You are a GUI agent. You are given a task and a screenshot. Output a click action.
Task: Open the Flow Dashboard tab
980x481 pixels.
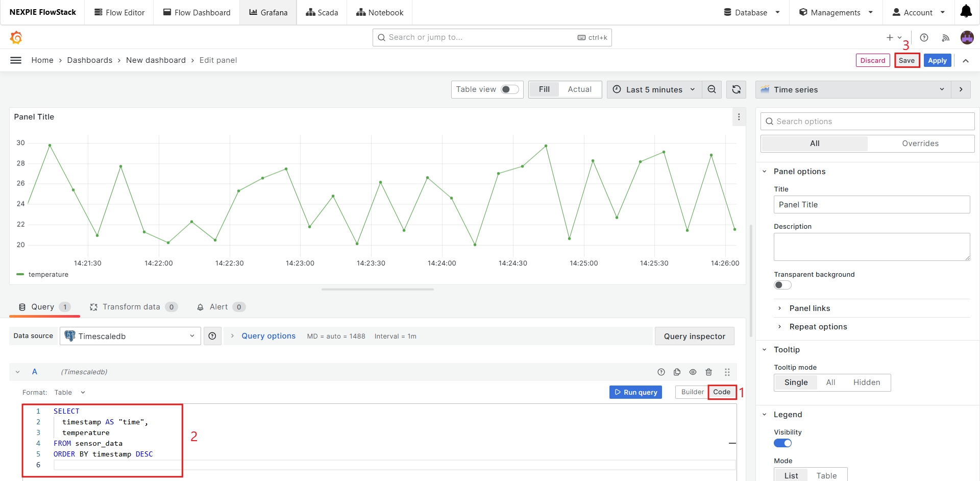pos(197,12)
